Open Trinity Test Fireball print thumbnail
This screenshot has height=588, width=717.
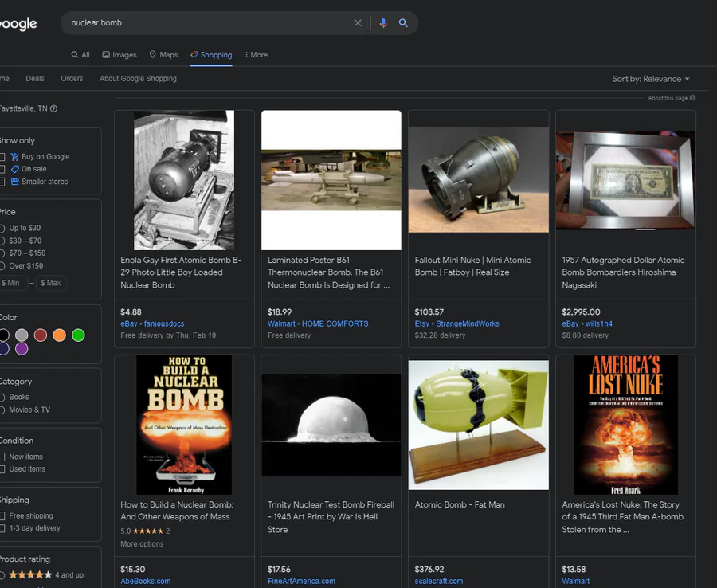[x=331, y=425]
